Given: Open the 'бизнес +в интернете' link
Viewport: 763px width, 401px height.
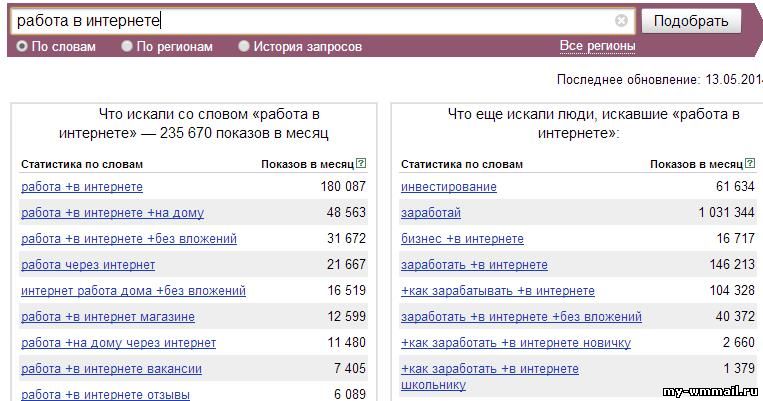Looking at the screenshot, I should tap(462, 239).
